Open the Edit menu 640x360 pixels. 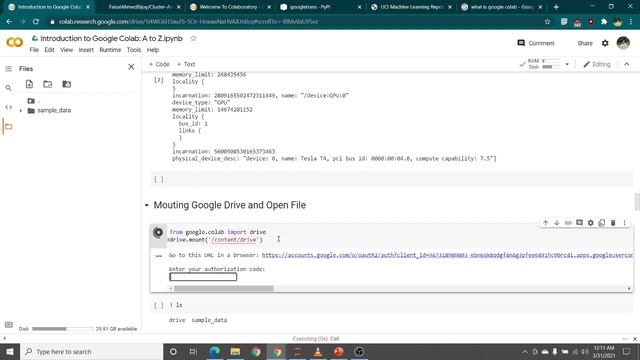tap(49, 50)
